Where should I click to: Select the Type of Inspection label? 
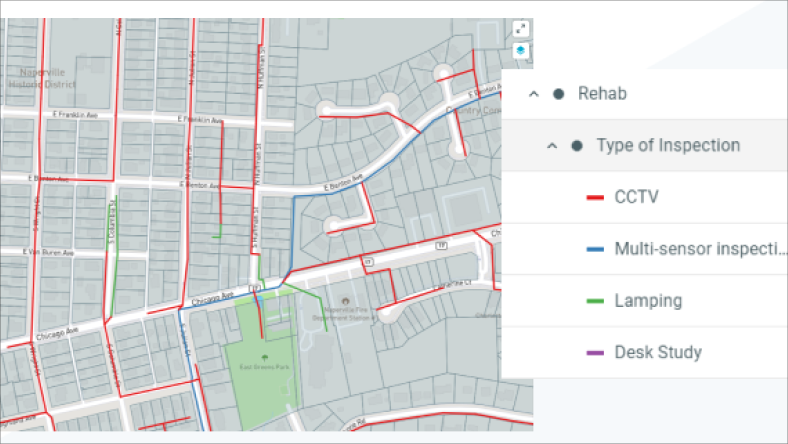[x=668, y=145]
